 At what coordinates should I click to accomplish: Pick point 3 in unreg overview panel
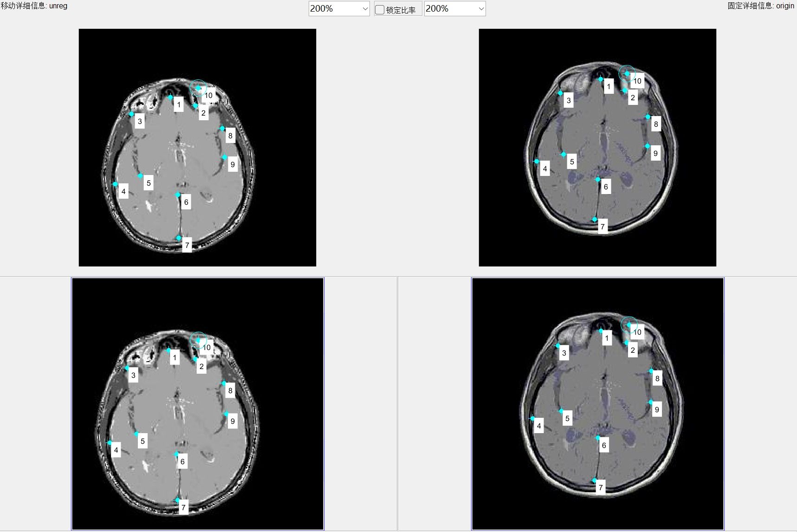click(x=127, y=368)
